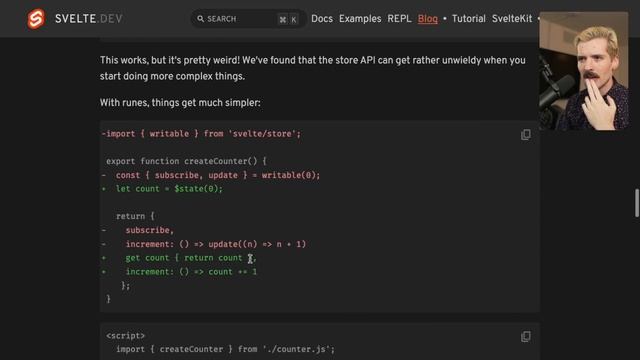Click the line "import { createCounter } from './counter.js';"
The height and width of the screenshot is (360, 640).
(x=225, y=349)
